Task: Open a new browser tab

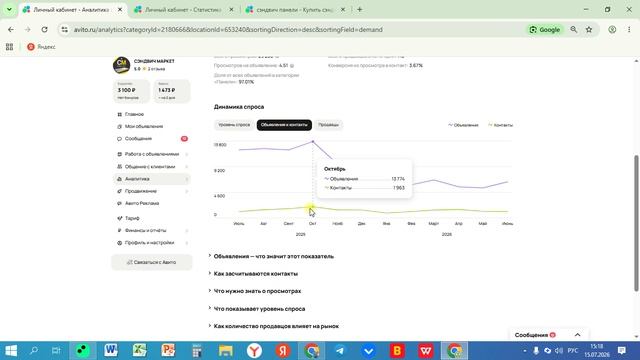Action: tap(360, 9)
